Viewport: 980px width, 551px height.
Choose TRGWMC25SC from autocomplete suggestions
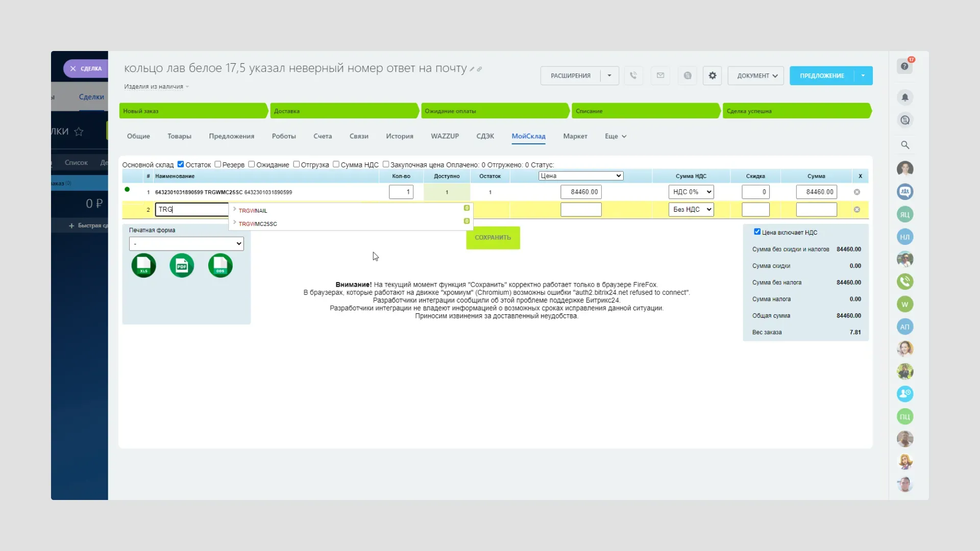click(x=258, y=224)
